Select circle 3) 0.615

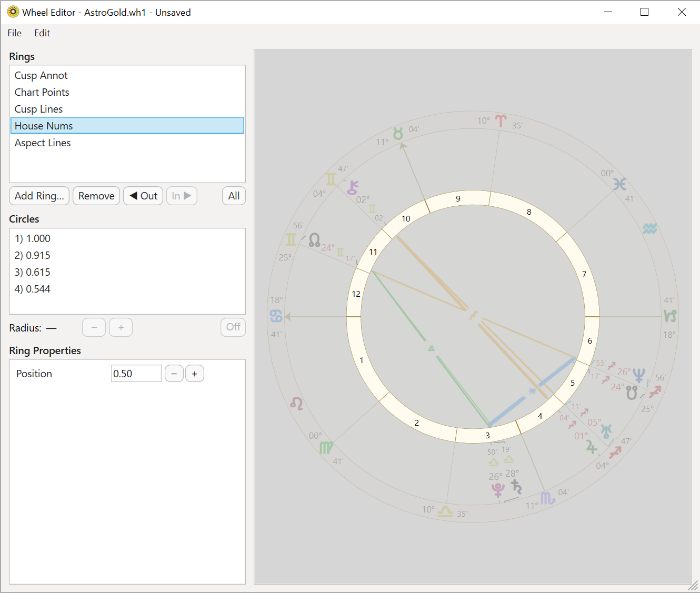[x=127, y=272]
